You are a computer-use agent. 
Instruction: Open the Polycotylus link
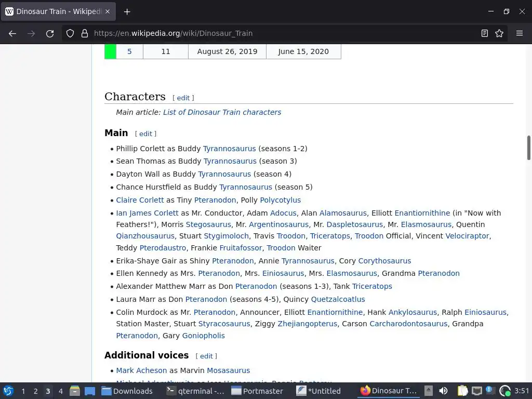[x=280, y=200]
